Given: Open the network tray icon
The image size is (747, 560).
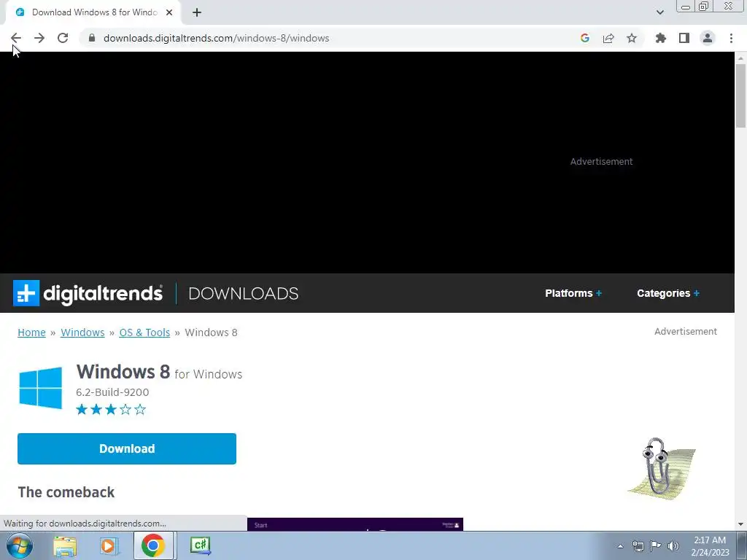Looking at the screenshot, I should click(x=638, y=546).
